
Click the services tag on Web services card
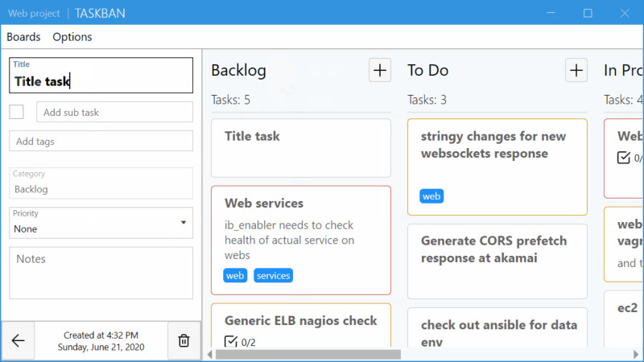coord(273,275)
